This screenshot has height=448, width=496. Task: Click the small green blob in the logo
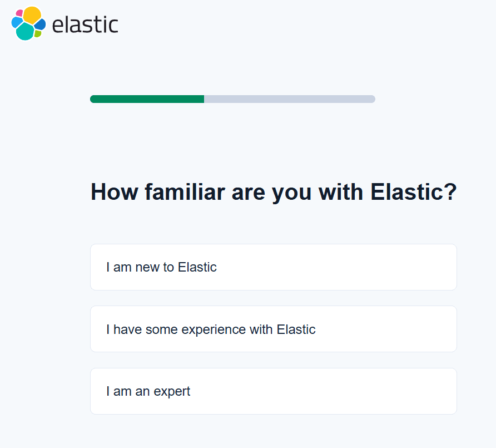[x=38, y=34]
